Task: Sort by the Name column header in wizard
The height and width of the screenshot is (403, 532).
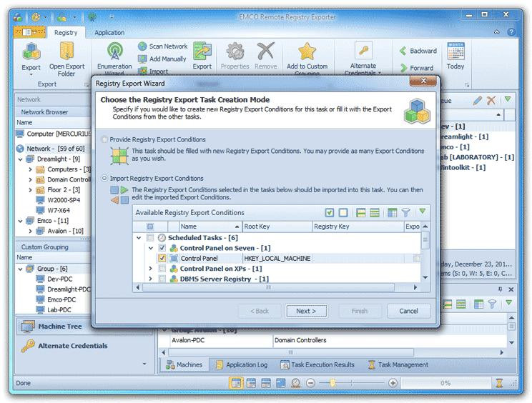Action: (x=210, y=227)
